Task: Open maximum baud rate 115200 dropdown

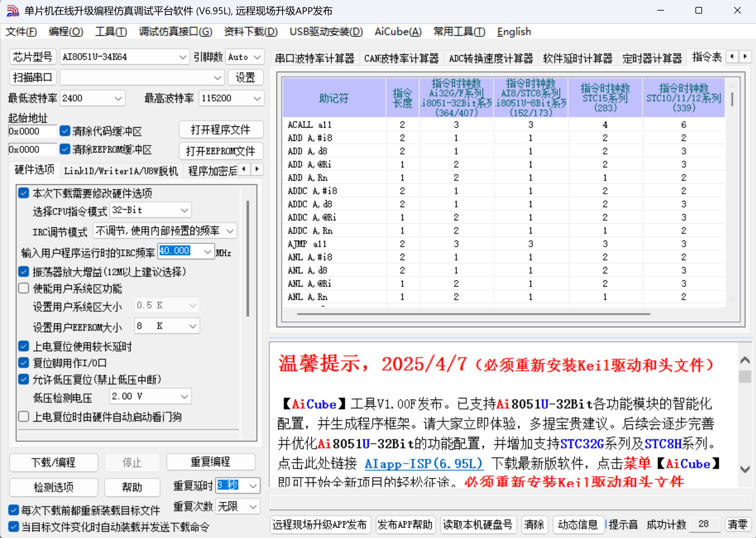Action: 231,98
